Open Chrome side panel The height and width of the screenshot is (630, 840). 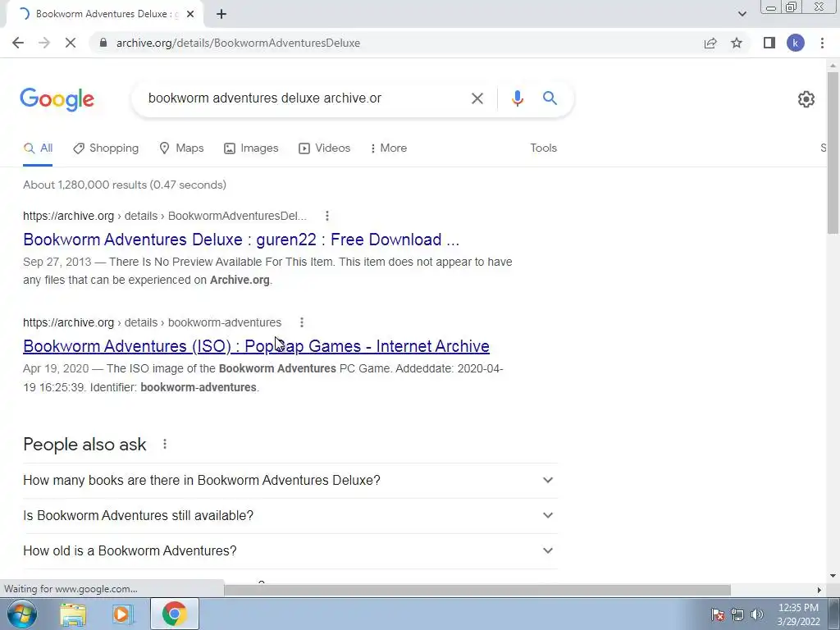click(x=769, y=43)
